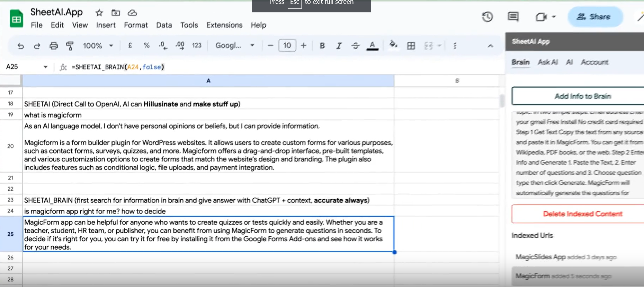Open the comments history icon
644x287 pixels.
point(513,17)
